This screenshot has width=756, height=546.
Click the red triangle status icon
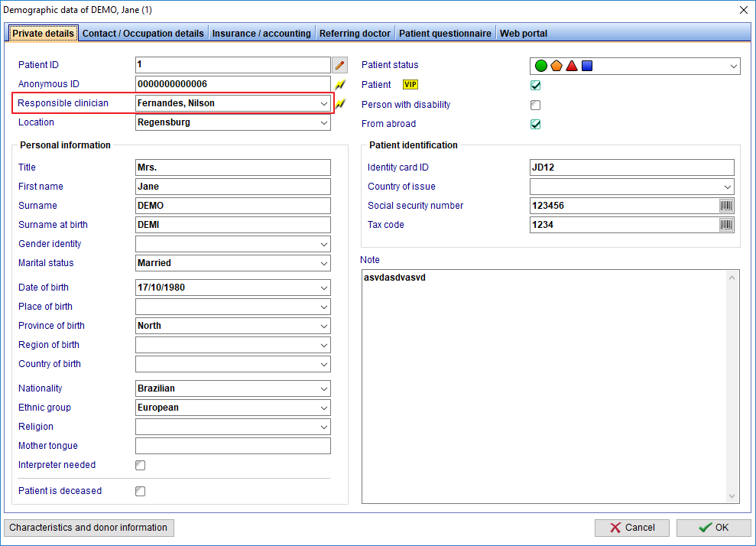coord(572,66)
